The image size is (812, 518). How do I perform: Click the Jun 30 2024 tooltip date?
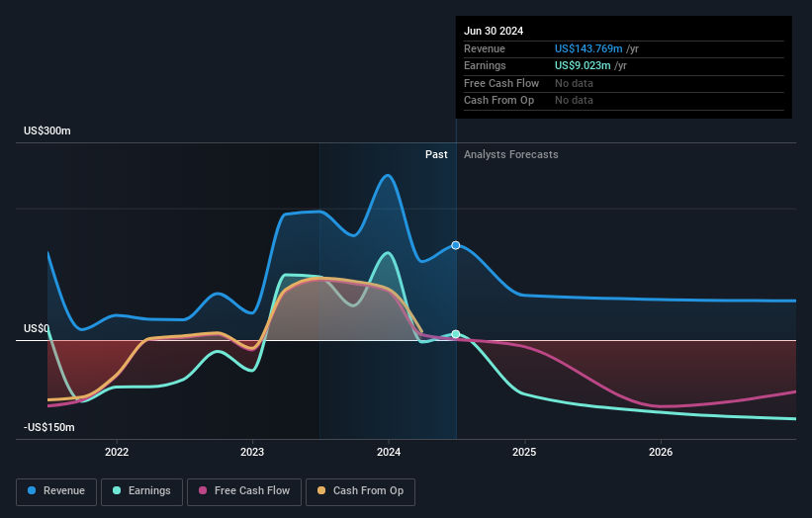pyautogui.click(x=494, y=31)
